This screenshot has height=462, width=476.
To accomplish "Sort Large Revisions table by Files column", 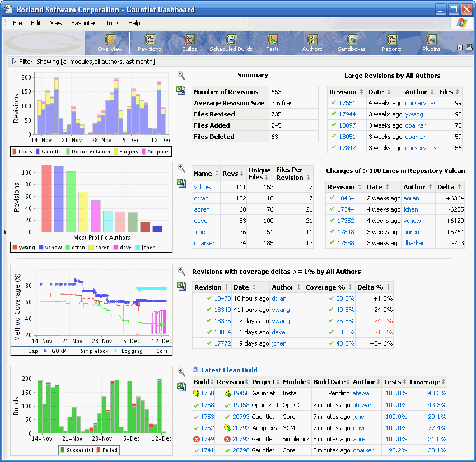I will click(x=458, y=92).
